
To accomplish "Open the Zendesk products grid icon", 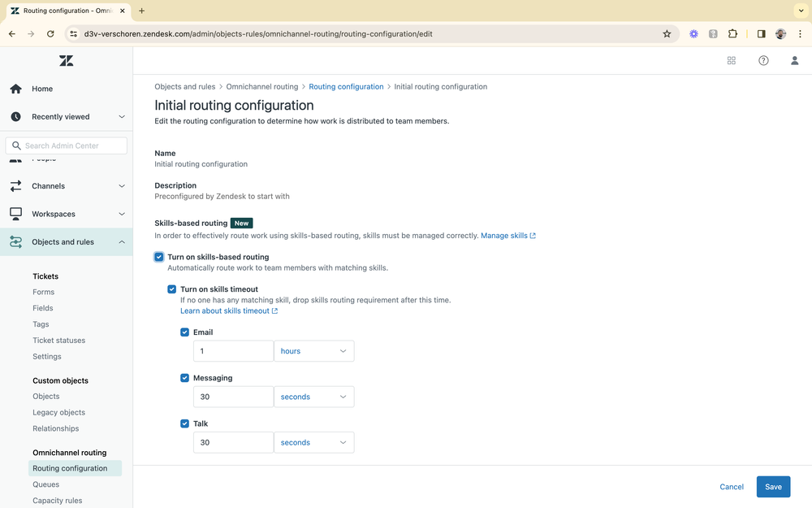I will [x=731, y=60].
